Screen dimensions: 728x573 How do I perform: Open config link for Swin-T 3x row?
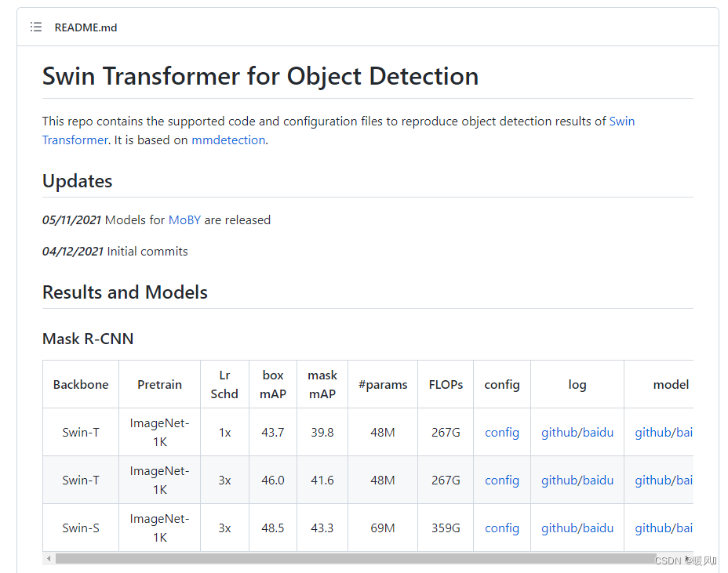pyautogui.click(x=502, y=481)
